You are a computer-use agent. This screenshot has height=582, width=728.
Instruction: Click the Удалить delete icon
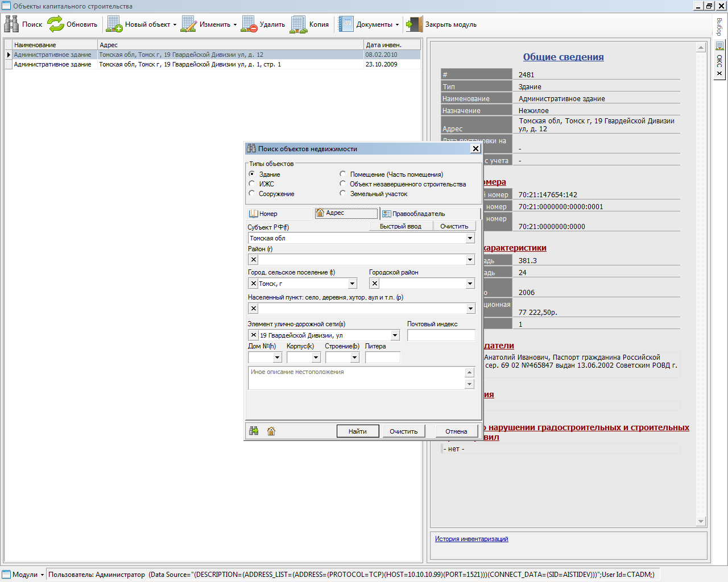pyautogui.click(x=249, y=24)
